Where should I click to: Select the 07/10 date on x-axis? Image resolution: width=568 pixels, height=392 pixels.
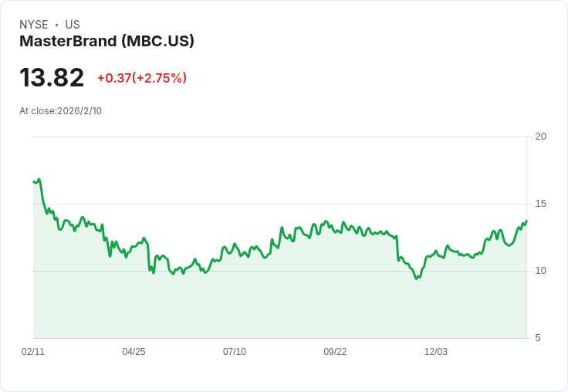coord(235,352)
